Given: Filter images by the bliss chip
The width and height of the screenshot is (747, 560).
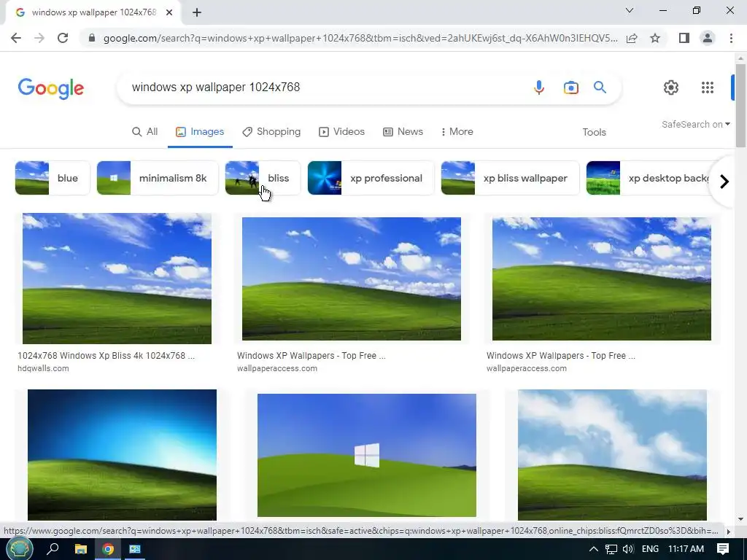Looking at the screenshot, I should pyautogui.click(x=263, y=178).
